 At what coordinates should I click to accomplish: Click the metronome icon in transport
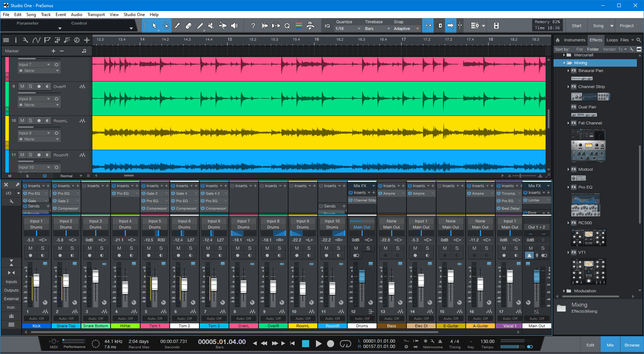(440, 341)
